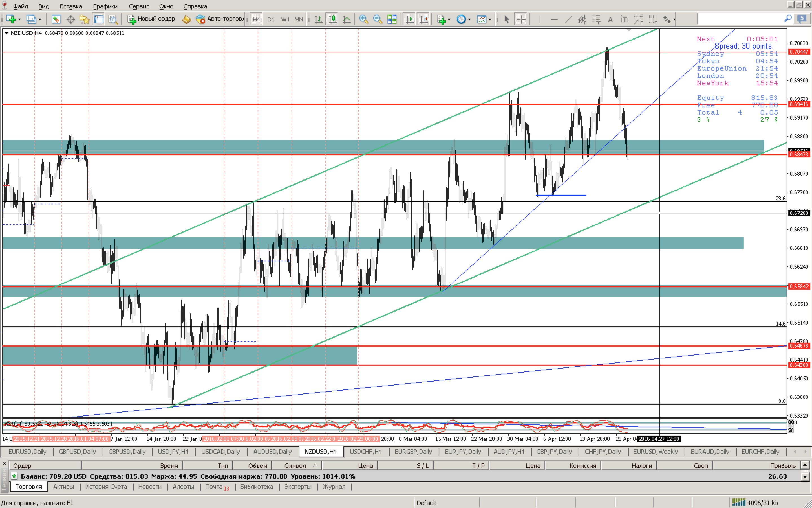Image resolution: width=812 pixels, height=508 pixels.
Task: Close the terminal panel with X
Action: pyautogui.click(x=4, y=463)
